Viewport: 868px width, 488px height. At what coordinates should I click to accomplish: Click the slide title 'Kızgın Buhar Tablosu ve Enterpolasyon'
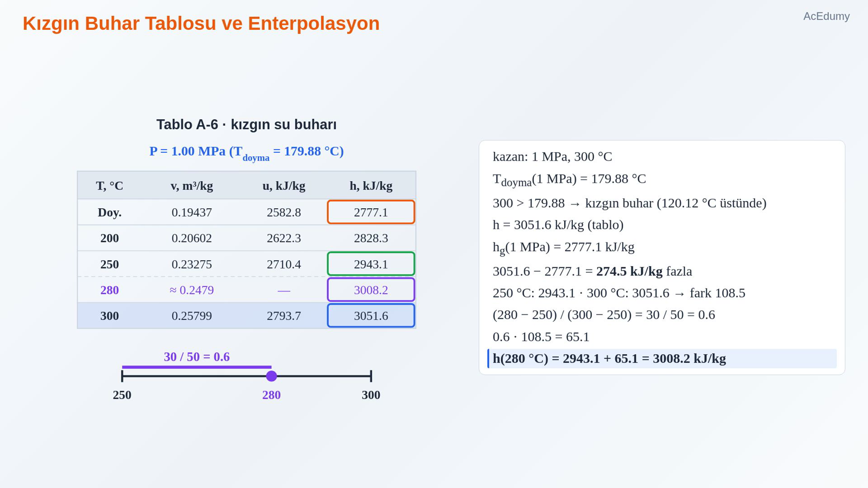(x=201, y=24)
